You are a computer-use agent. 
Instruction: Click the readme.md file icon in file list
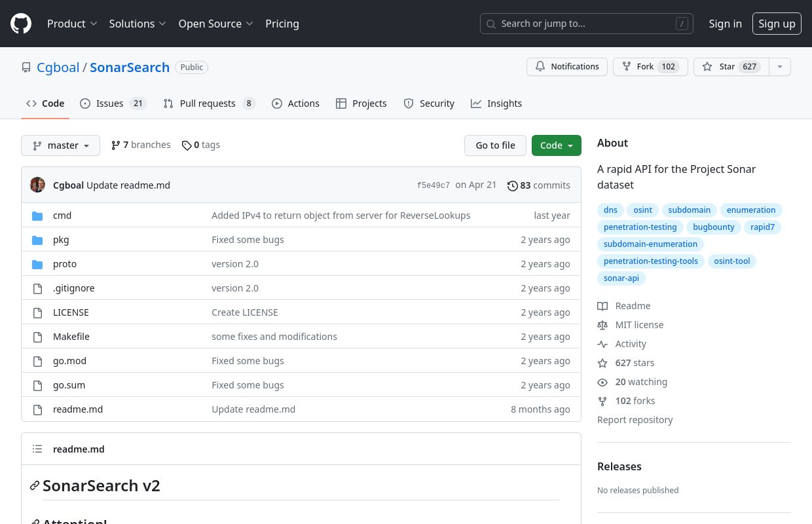37,409
